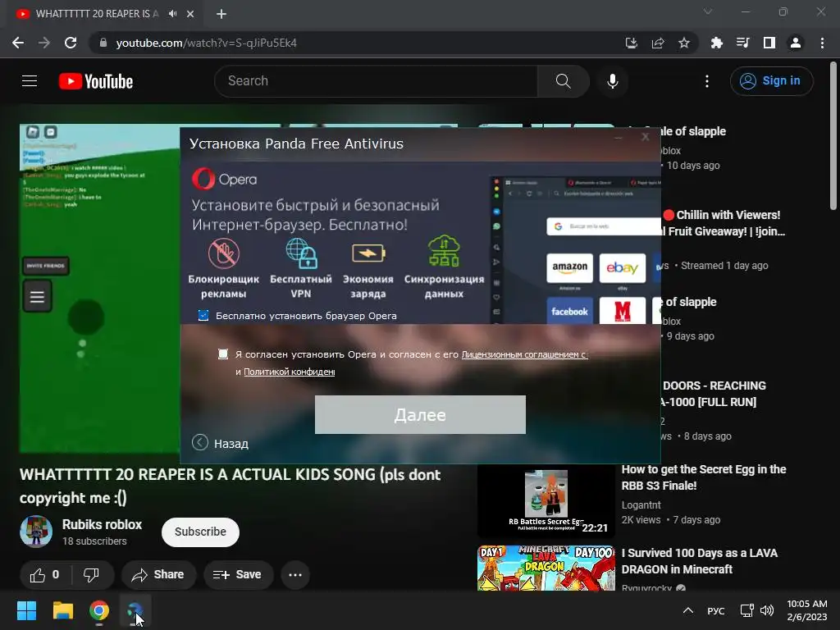The image size is (840, 630).
Task: Reload the current YouTube page
Action: point(71,43)
